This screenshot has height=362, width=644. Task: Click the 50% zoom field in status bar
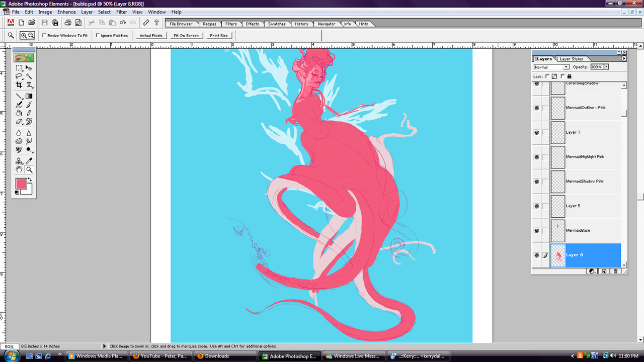click(10, 346)
